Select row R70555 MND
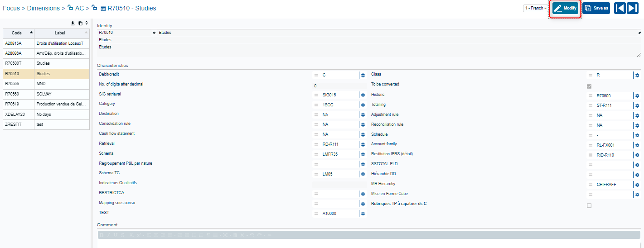 pyautogui.click(x=46, y=84)
